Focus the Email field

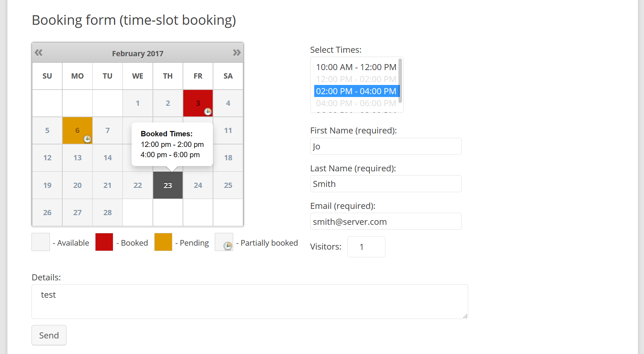pos(386,221)
